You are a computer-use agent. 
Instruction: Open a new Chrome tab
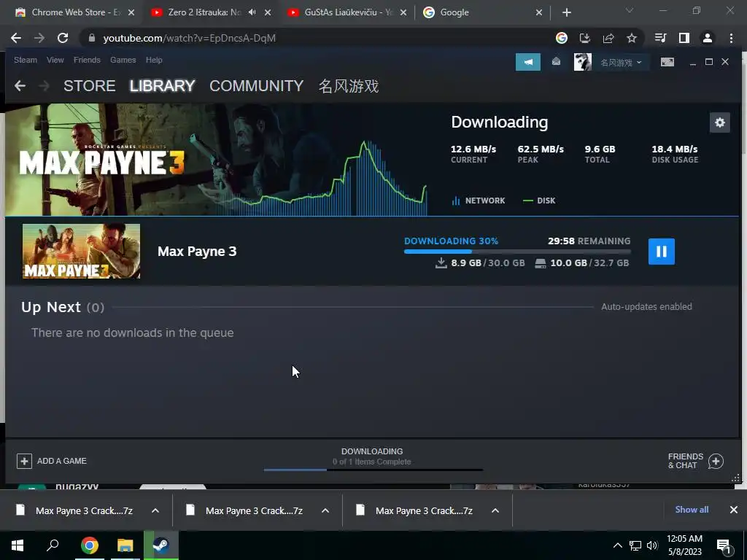(566, 12)
